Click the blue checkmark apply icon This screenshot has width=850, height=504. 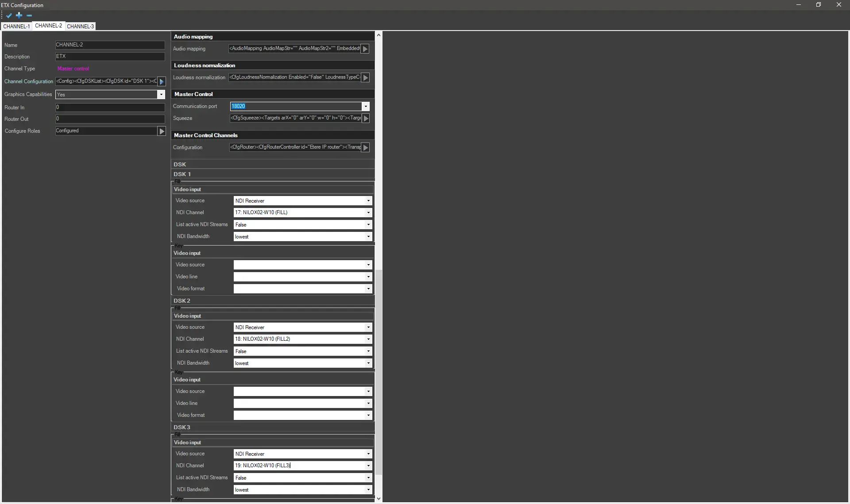pos(9,15)
